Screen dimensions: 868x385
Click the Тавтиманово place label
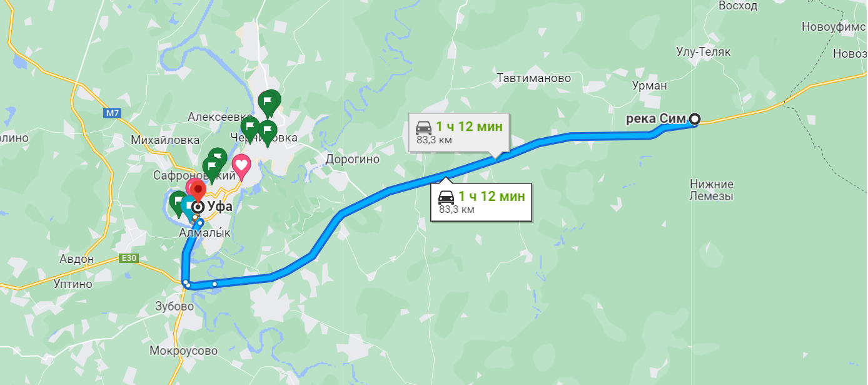pyautogui.click(x=534, y=78)
